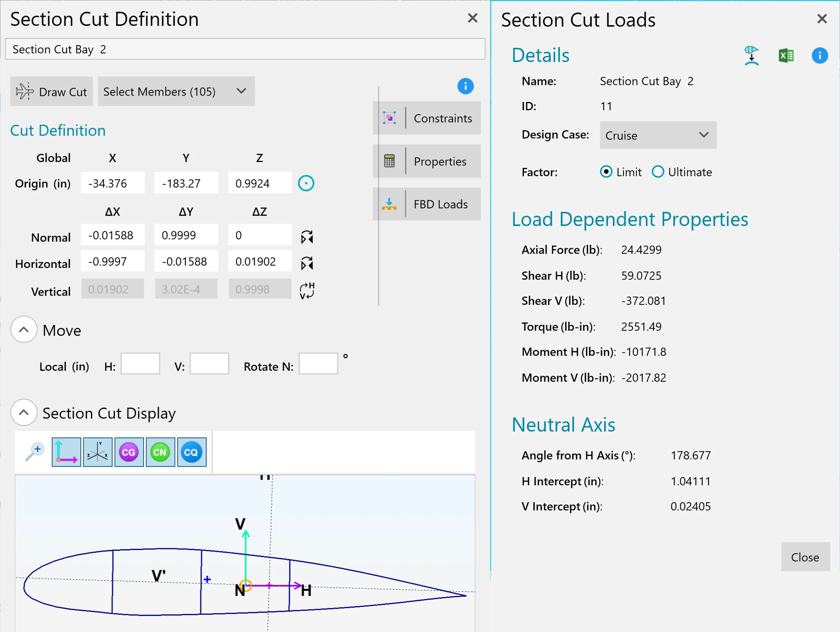The width and height of the screenshot is (840, 632).
Task: Click the Moment V value -2017.82
Action: click(644, 378)
